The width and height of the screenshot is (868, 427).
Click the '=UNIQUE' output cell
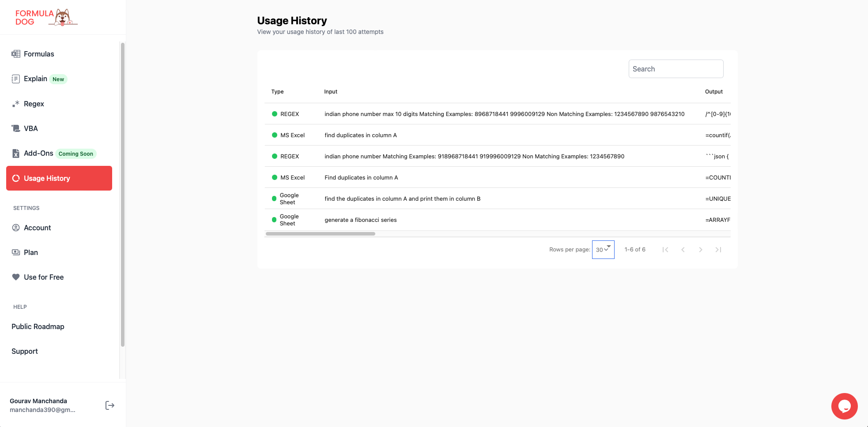point(718,199)
